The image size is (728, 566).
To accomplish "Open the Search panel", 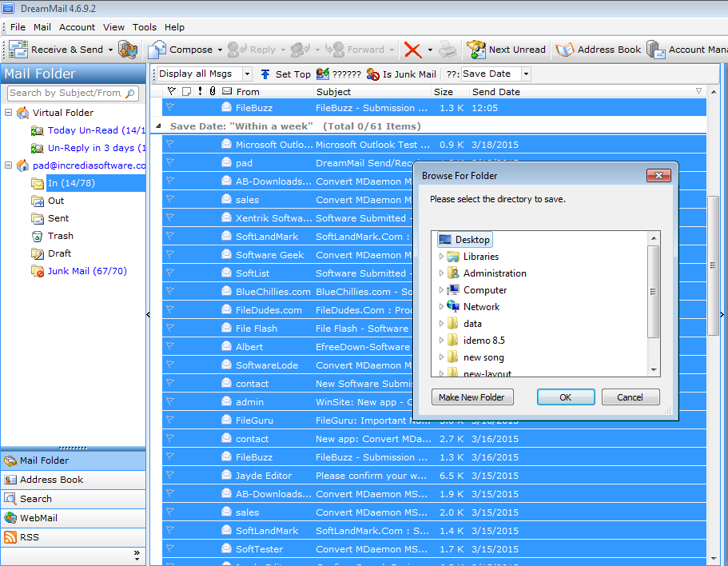I will [74, 499].
